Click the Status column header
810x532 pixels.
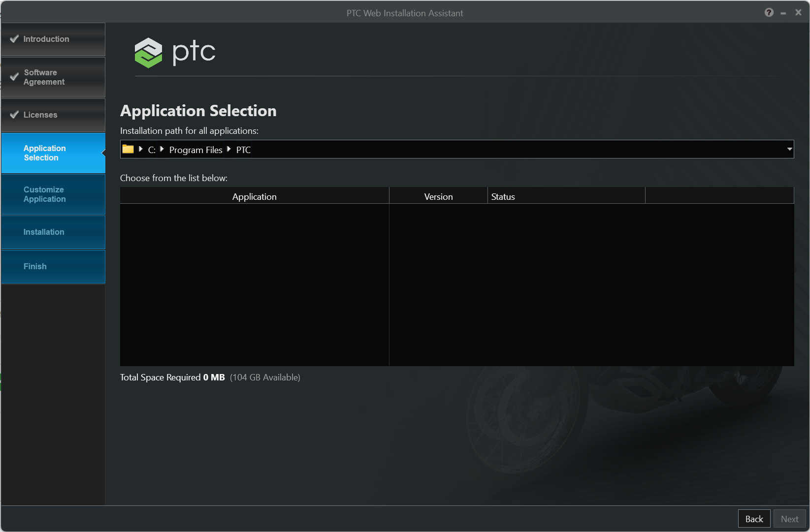pos(503,196)
